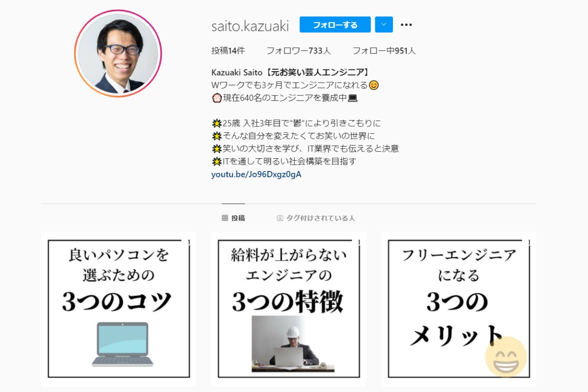View the フォロワー733人 followers list
Screen dimensions: 588x392
298,50
